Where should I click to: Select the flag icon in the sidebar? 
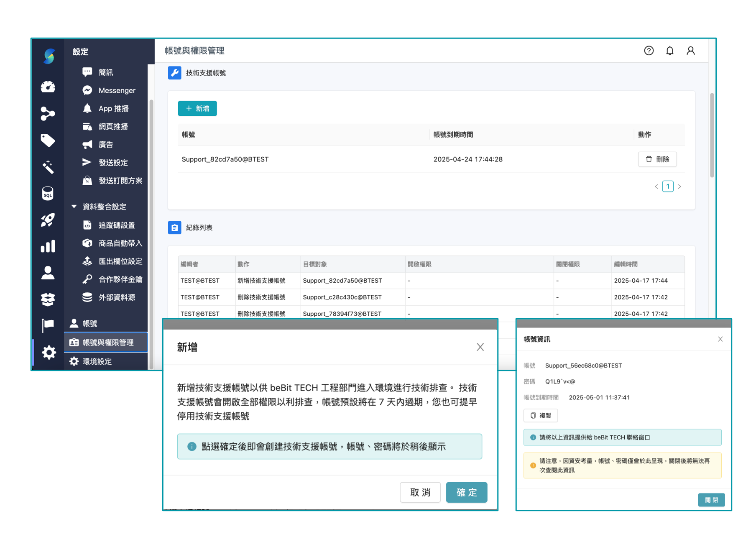(x=49, y=326)
